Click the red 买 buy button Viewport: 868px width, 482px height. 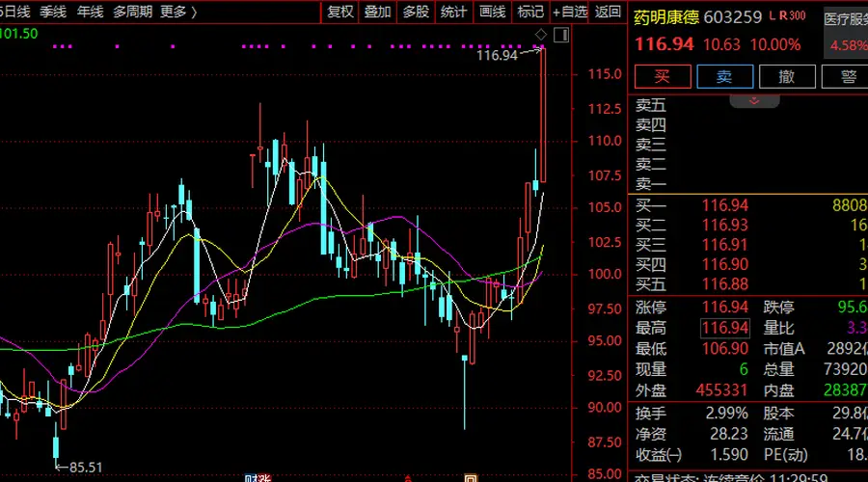663,76
